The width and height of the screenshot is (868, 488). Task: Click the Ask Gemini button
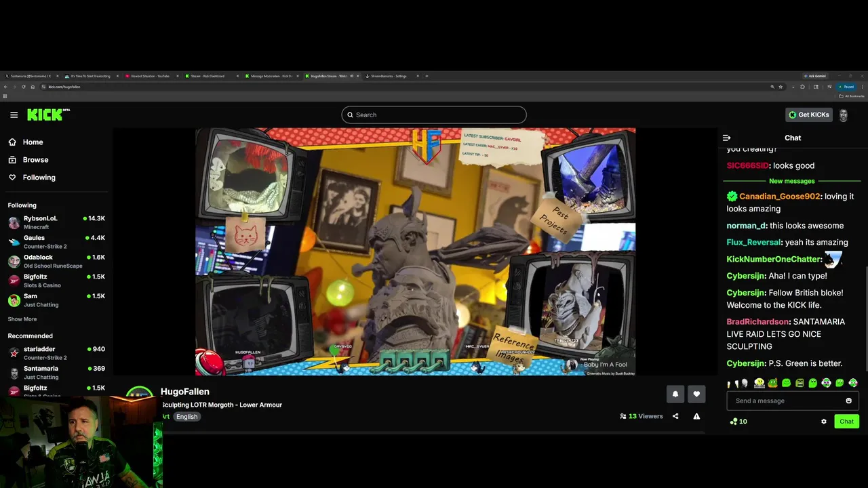pyautogui.click(x=815, y=76)
